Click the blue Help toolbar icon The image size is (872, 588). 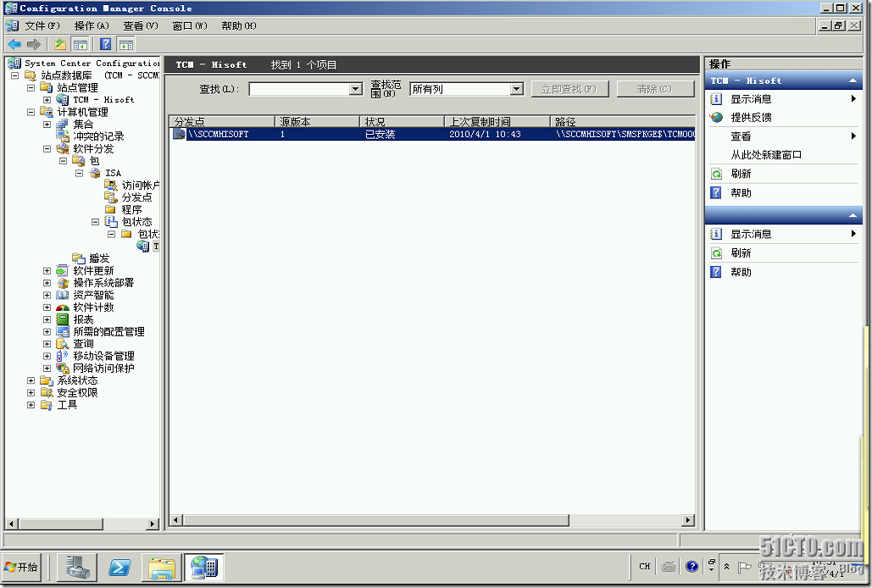[x=106, y=44]
